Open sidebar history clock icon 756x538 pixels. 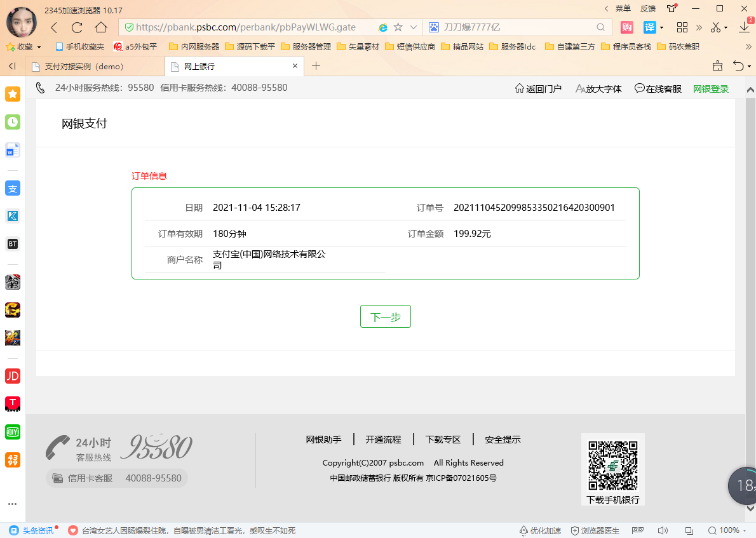pyautogui.click(x=13, y=122)
